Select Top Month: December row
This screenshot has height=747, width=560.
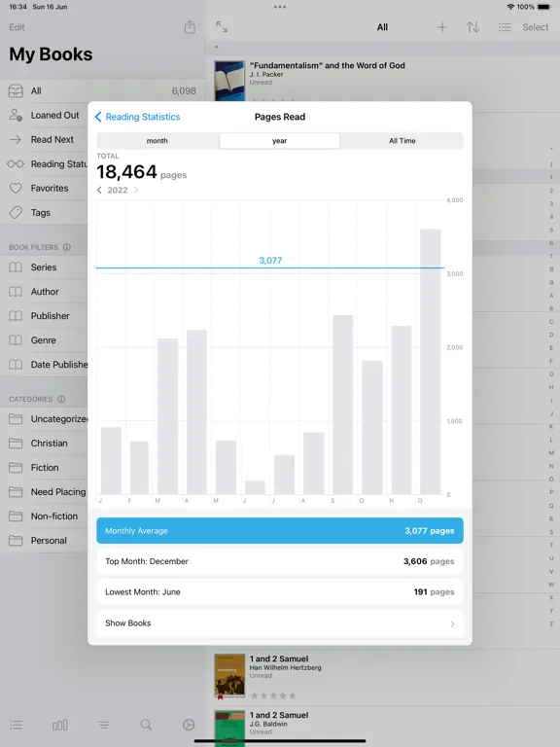[x=280, y=561]
